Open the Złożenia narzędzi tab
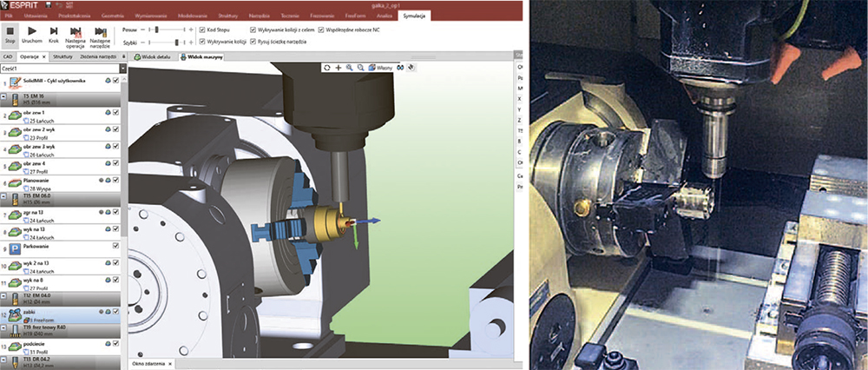This screenshot has height=370, width=868. point(97,56)
